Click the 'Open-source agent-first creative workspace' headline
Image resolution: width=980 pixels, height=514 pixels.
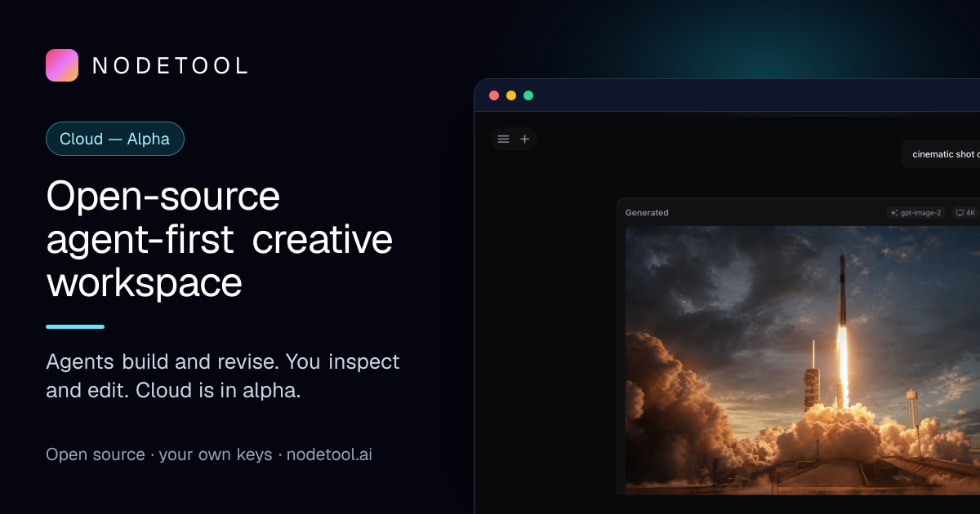(x=220, y=240)
